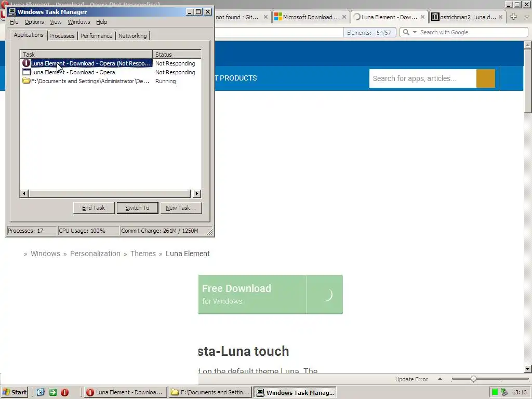
Task: Open the File menu in Task Manager
Action: (x=14, y=22)
